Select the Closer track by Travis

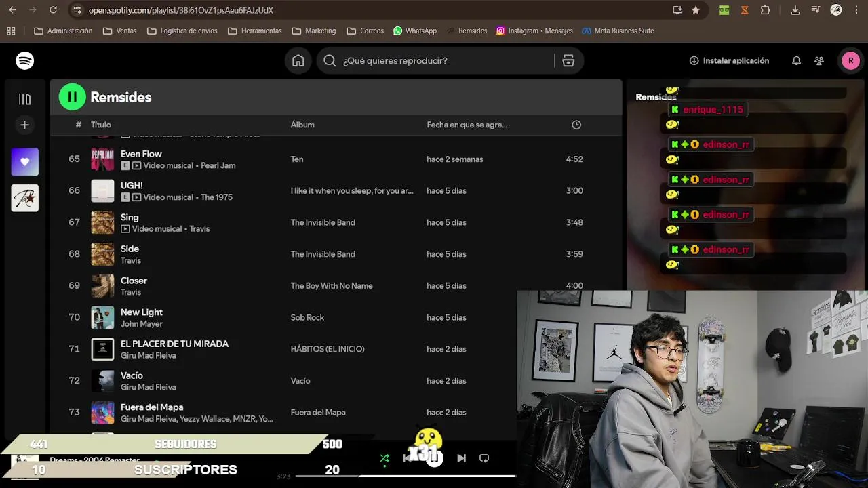pyautogui.click(x=134, y=281)
